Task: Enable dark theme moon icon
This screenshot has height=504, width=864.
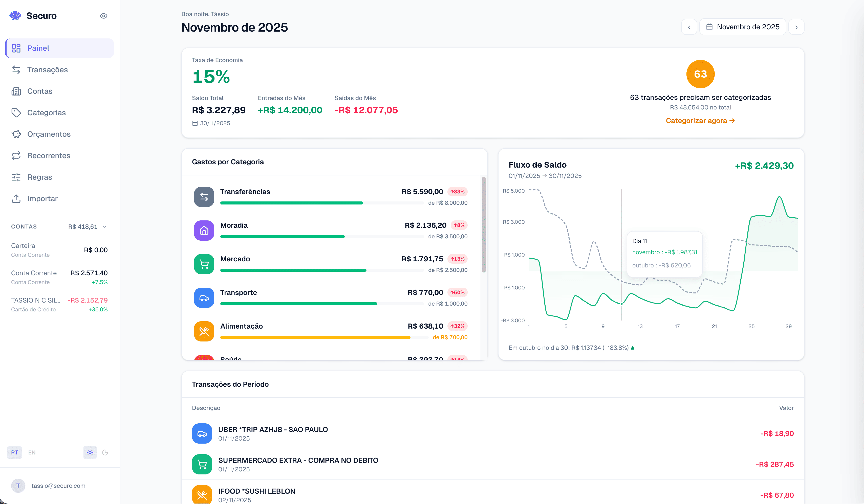Action: click(105, 452)
